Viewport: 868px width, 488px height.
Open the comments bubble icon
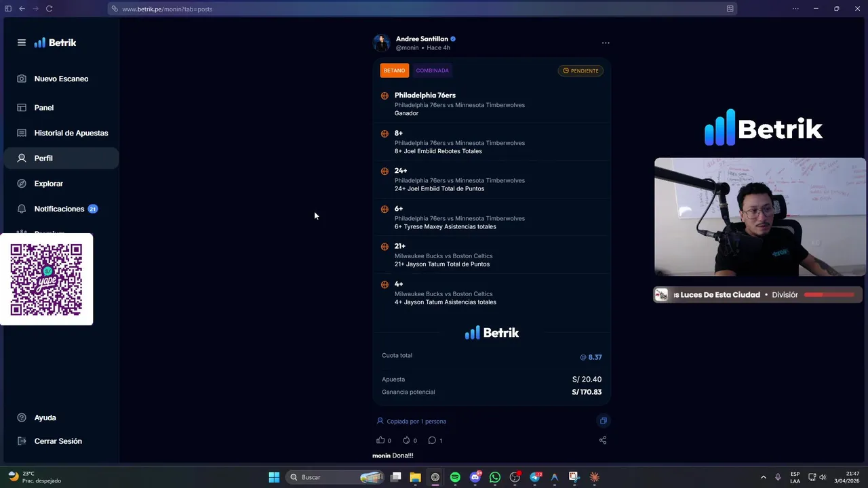click(x=432, y=440)
